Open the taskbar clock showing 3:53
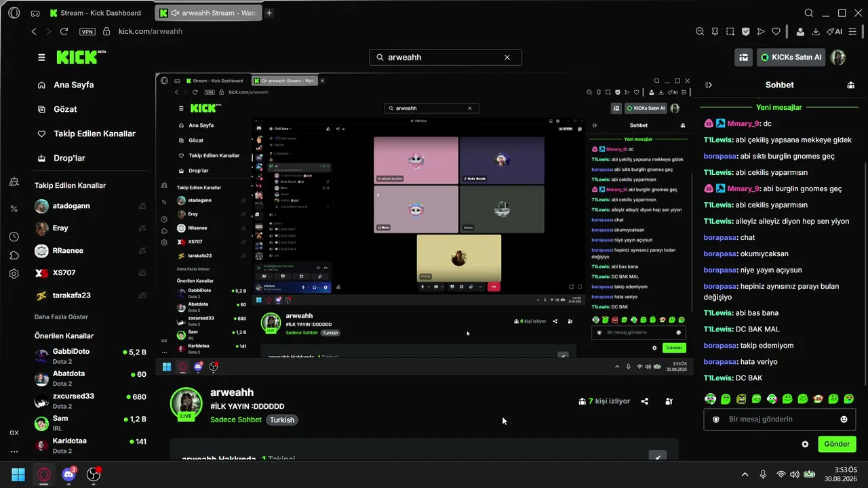 click(841, 474)
